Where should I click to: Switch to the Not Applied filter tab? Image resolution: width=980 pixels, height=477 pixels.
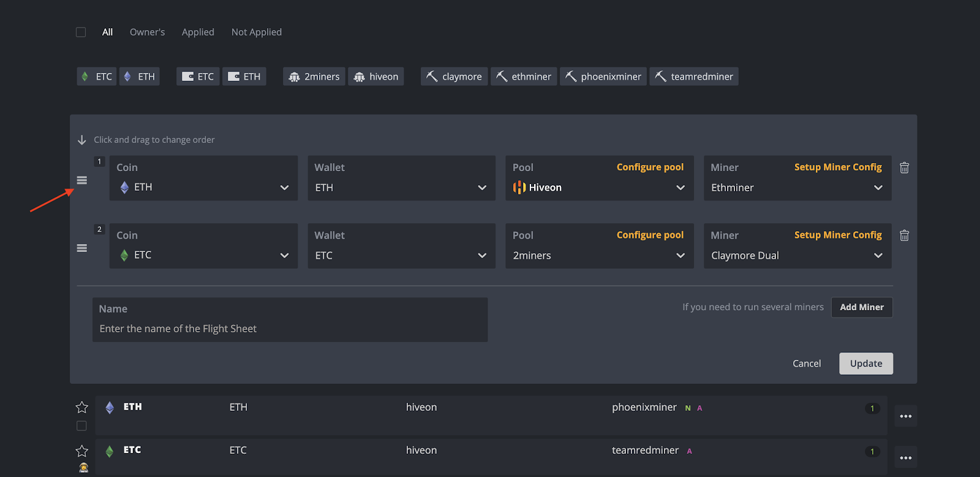257,32
